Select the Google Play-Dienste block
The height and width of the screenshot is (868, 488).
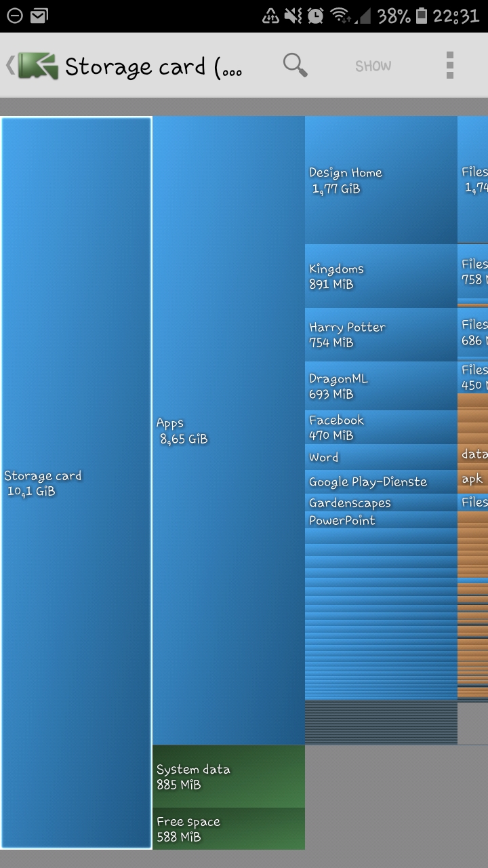point(381,481)
